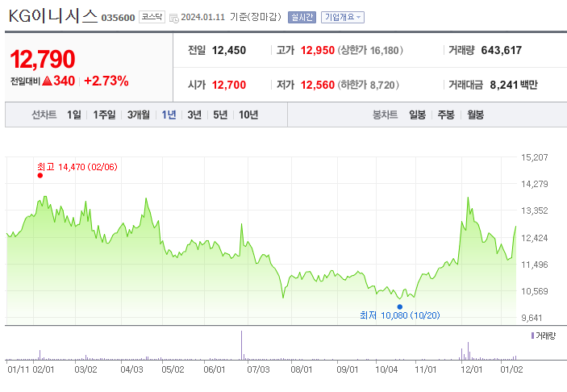Viewport: 567px width, 392px height.
Task: Click the tallest volume bar near 07/03
Action: point(241,345)
